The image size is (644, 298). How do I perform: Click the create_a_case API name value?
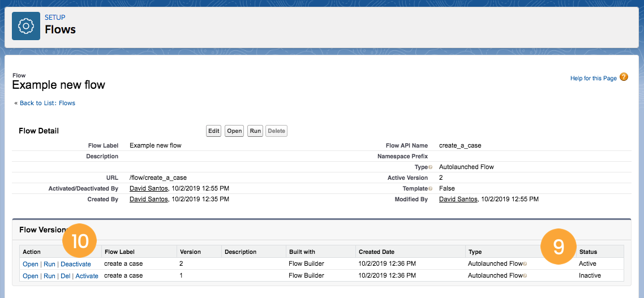(460, 145)
